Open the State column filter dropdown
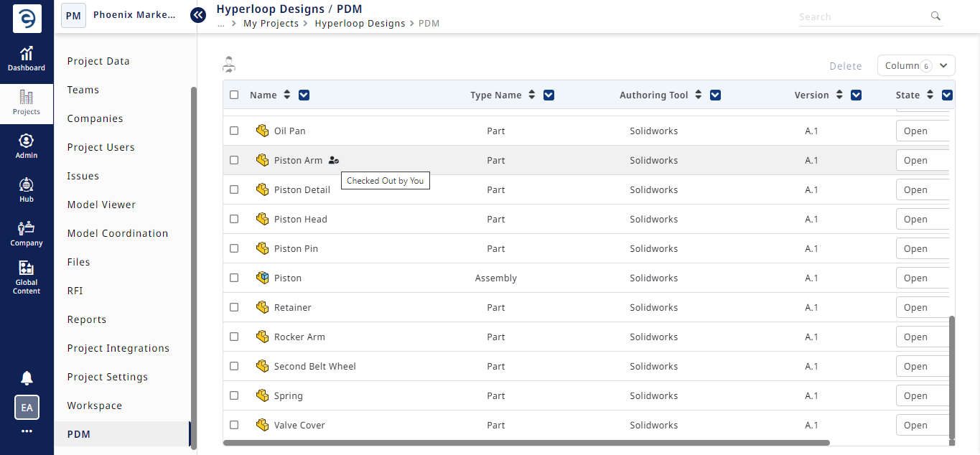This screenshot has width=980, height=455. click(x=947, y=95)
